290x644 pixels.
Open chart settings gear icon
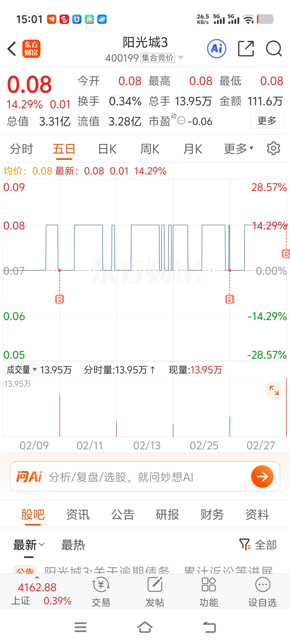pos(273,149)
